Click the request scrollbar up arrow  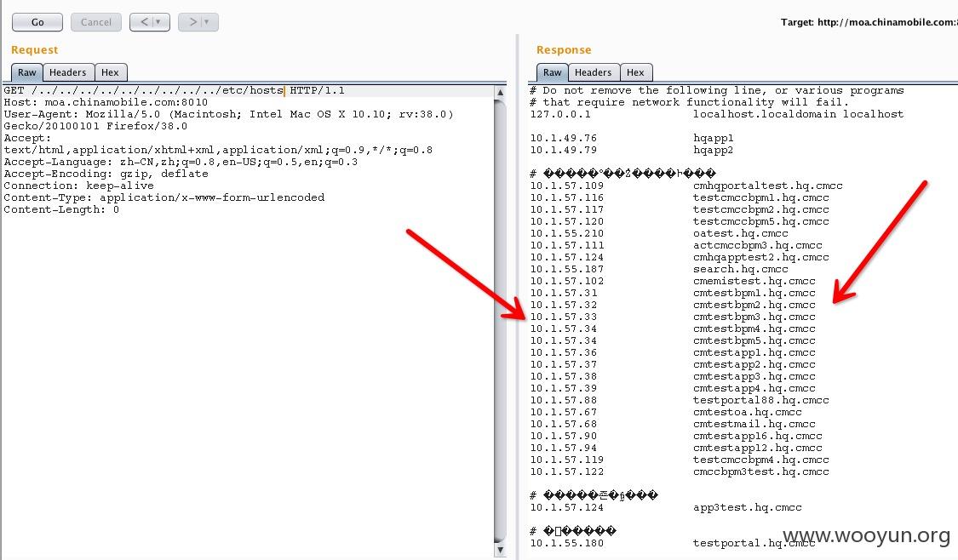(x=501, y=92)
